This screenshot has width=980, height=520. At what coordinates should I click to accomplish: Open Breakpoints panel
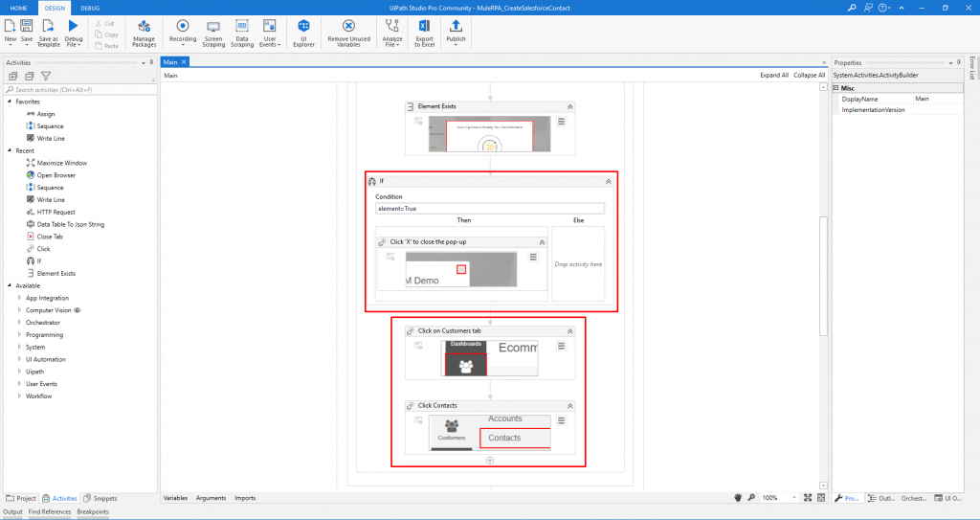[93, 512]
